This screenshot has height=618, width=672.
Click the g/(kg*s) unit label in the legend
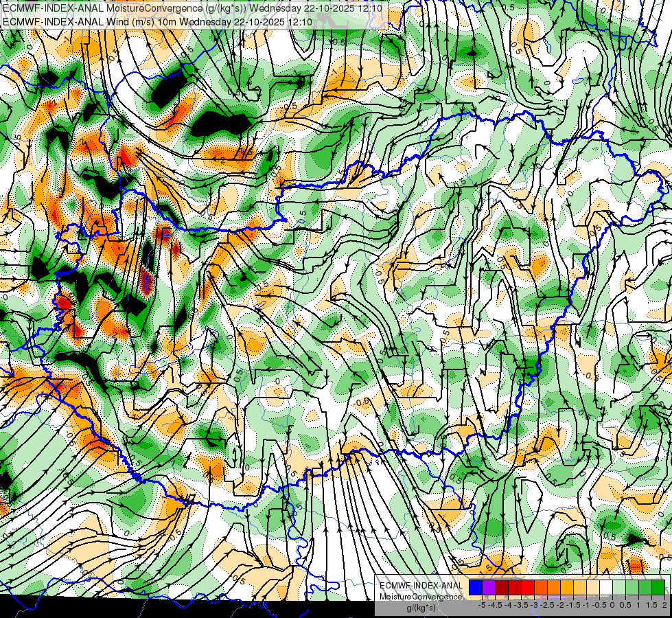coord(421,608)
